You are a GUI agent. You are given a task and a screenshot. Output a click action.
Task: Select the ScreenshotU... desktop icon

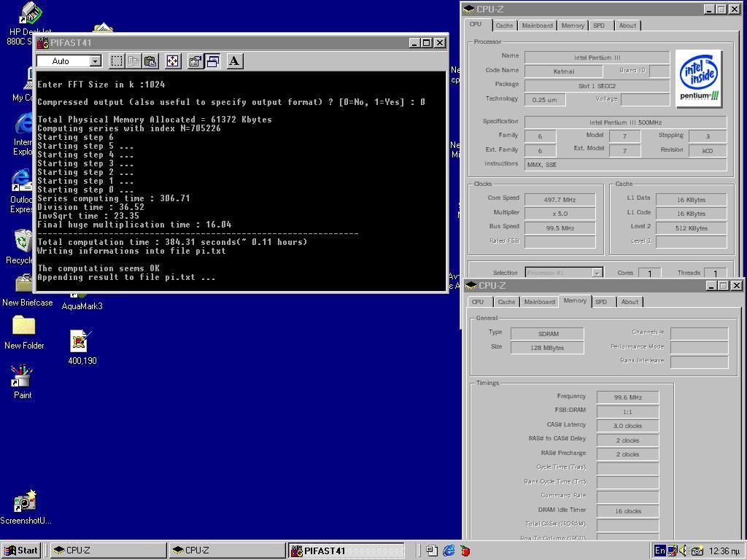(x=26, y=507)
